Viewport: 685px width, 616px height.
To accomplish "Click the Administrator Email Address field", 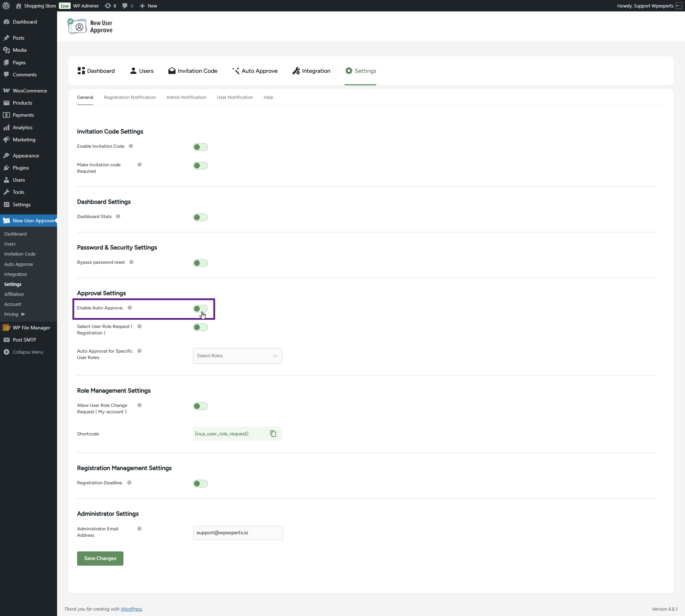I will point(238,532).
